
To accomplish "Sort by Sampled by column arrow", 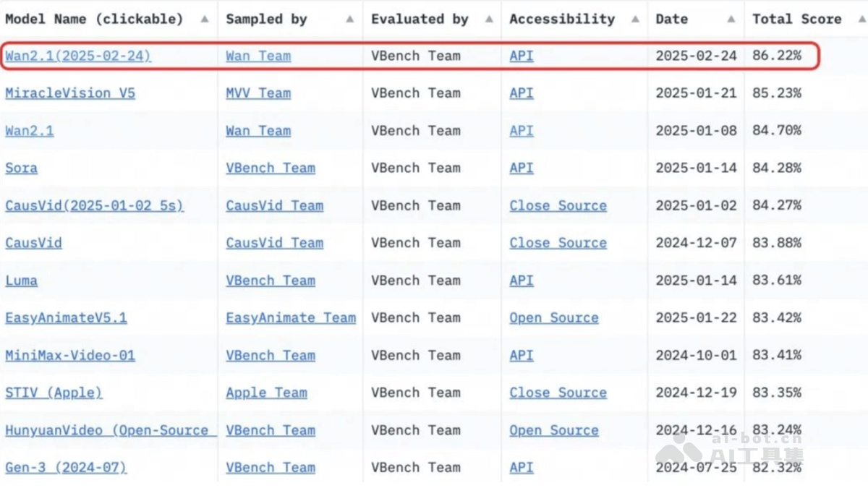I will tap(350, 20).
